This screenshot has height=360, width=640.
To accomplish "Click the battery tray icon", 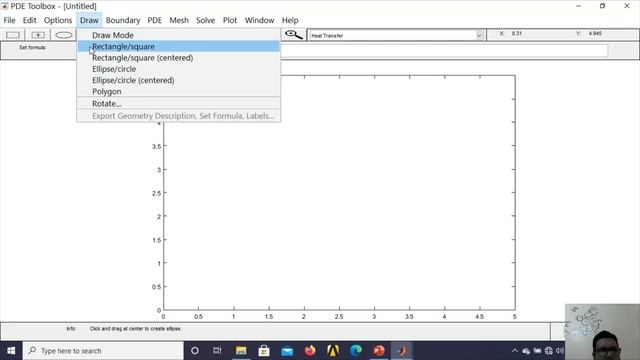I will coord(537,351).
